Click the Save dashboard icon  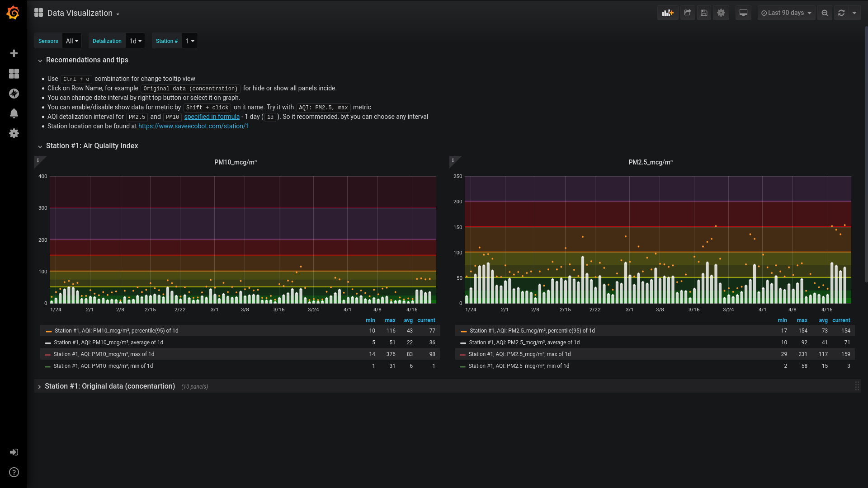(x=704, y=13)
